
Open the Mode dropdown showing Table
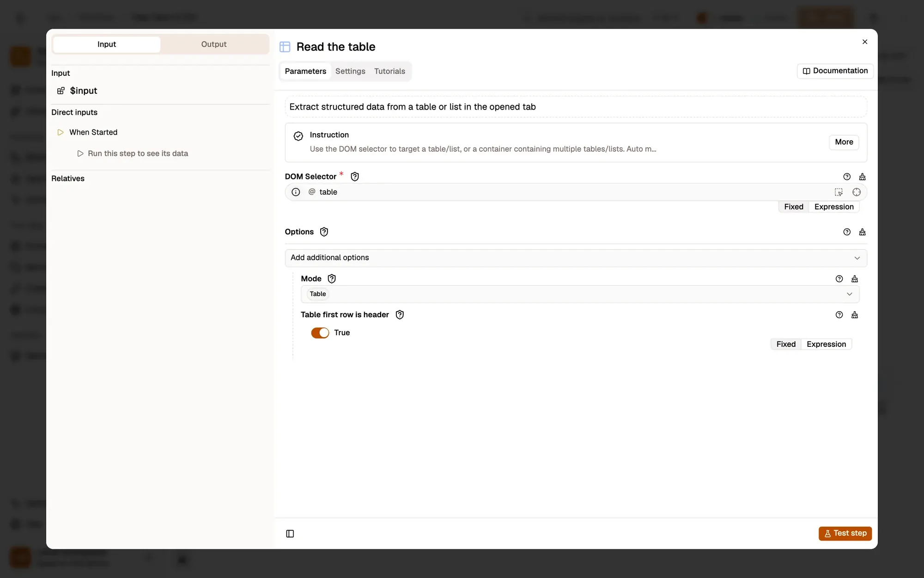[580, 294]
